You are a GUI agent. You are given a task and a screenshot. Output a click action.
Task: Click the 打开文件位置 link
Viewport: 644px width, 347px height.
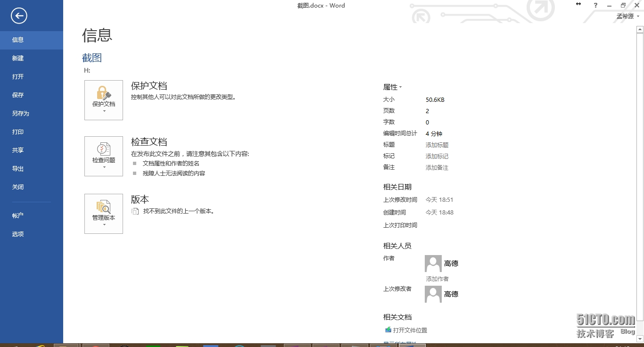410,330
